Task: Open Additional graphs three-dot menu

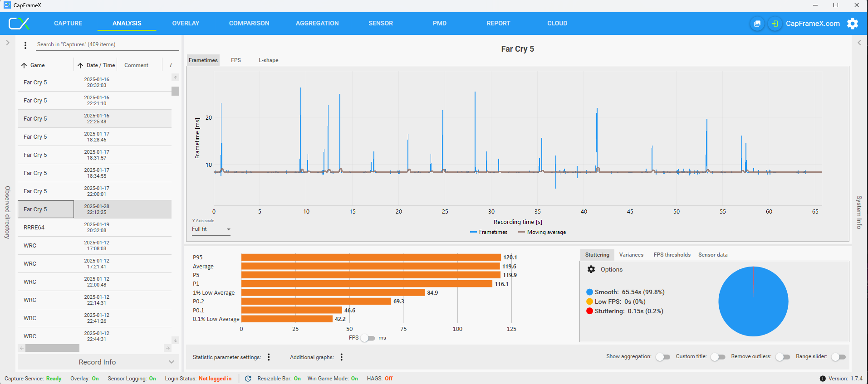Action: 341,357
